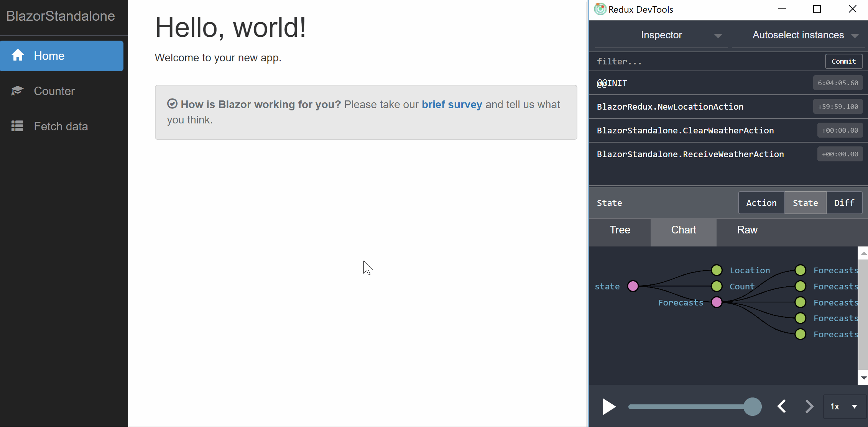Image resolution: width=868 pixels, height=427 pixels.
Task: Click the Commit button in Redux DevTools
Action: pos(844,61)
